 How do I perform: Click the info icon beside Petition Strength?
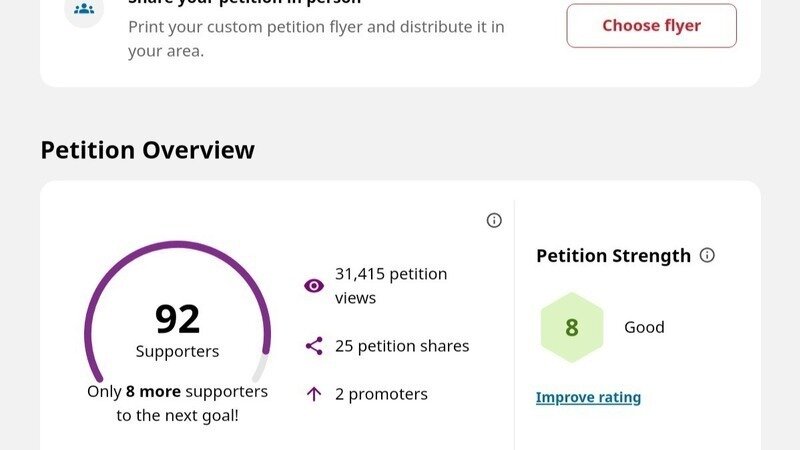[707, 255]
